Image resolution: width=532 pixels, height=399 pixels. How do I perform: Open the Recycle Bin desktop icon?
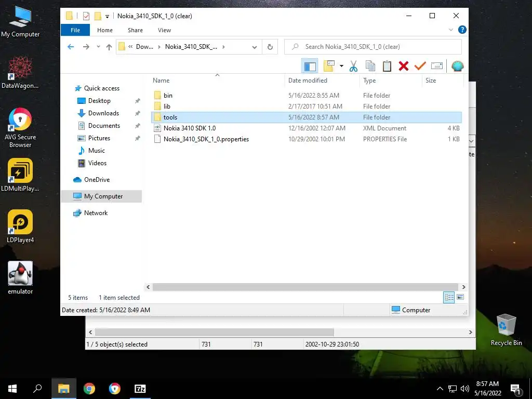click(x=506, y=330)
